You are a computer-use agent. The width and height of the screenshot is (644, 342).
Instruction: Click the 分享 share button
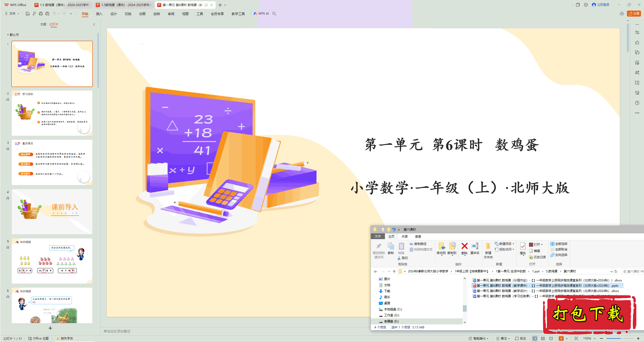click(634, 14)
